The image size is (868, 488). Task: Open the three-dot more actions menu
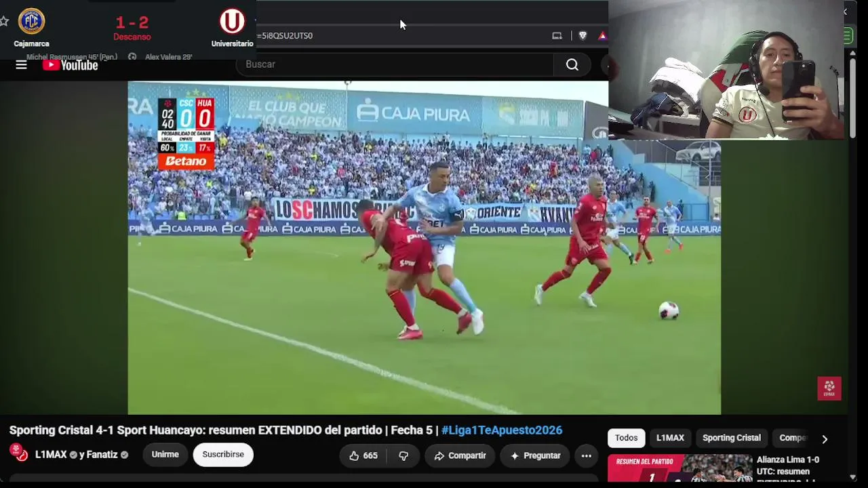coord(587,455)
